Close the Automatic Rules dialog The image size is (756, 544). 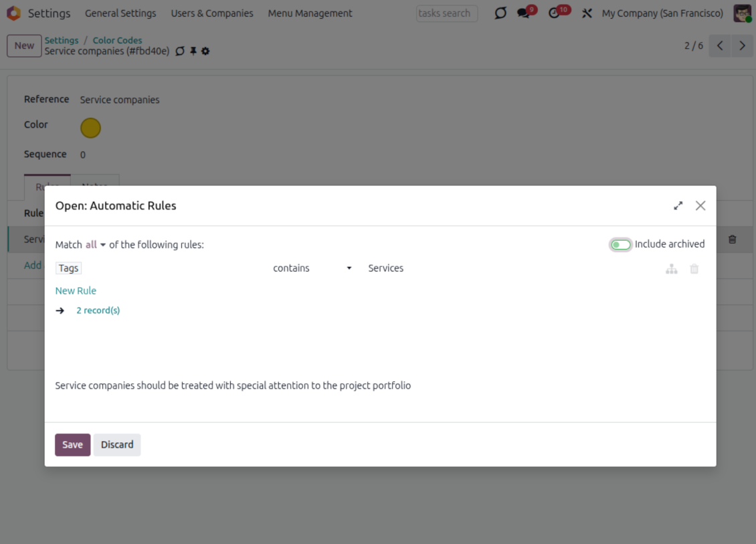pyautogui.click(x=700, y=205)
